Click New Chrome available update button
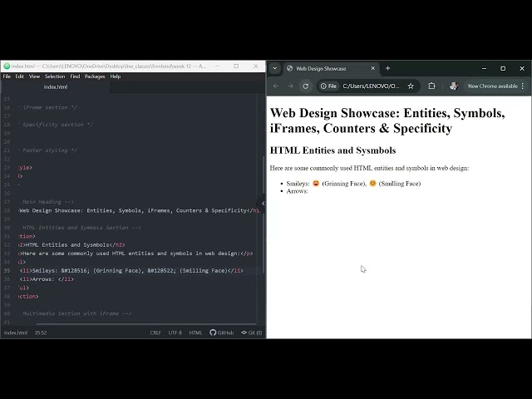This screenshot has width=532, height=399. point(493,86)
